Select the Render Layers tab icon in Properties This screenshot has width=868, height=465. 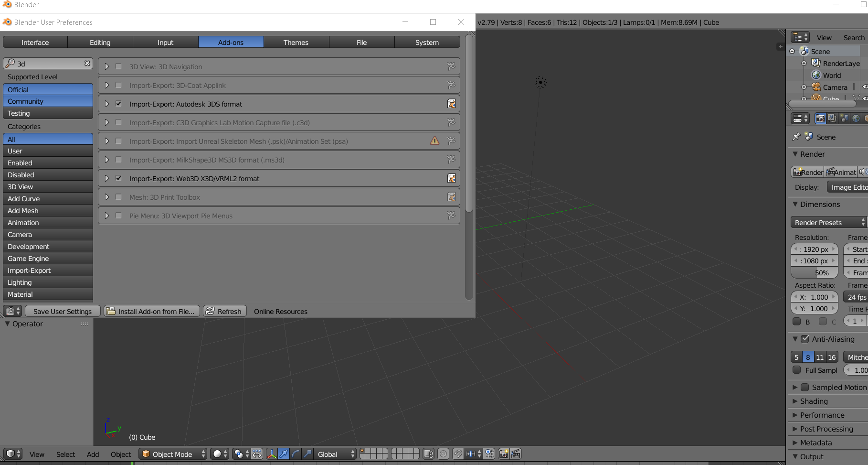[x=832, y=118]
